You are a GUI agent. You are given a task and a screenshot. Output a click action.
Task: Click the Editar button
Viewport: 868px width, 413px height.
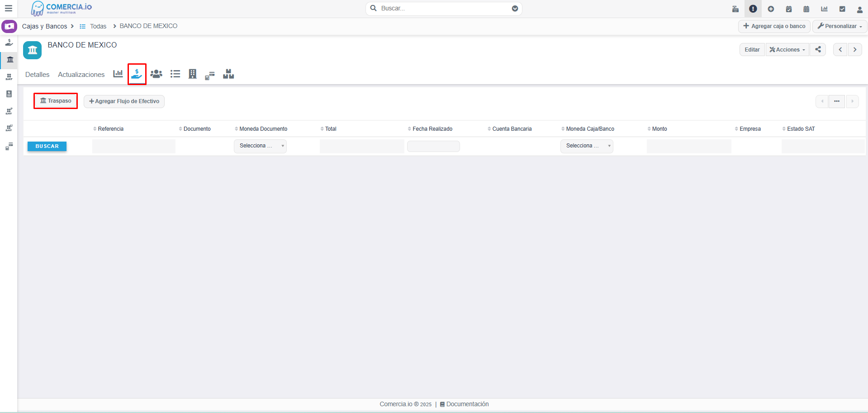click(752, 50)
